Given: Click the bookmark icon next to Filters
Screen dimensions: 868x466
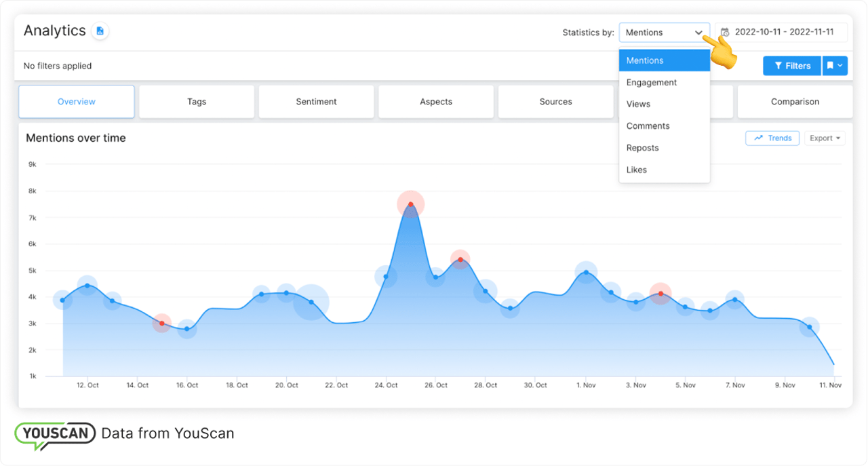Looking at the screenshot, I should coord(831,66).
